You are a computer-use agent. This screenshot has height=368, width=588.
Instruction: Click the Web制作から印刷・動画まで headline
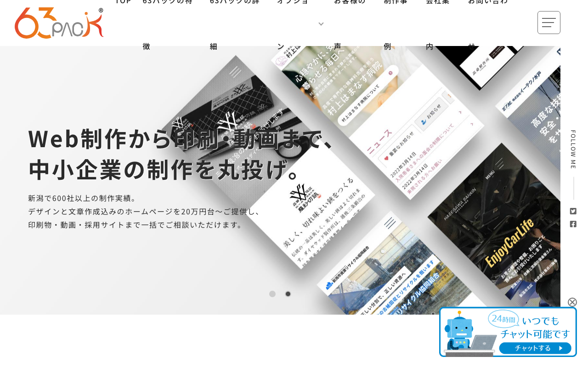181,138
